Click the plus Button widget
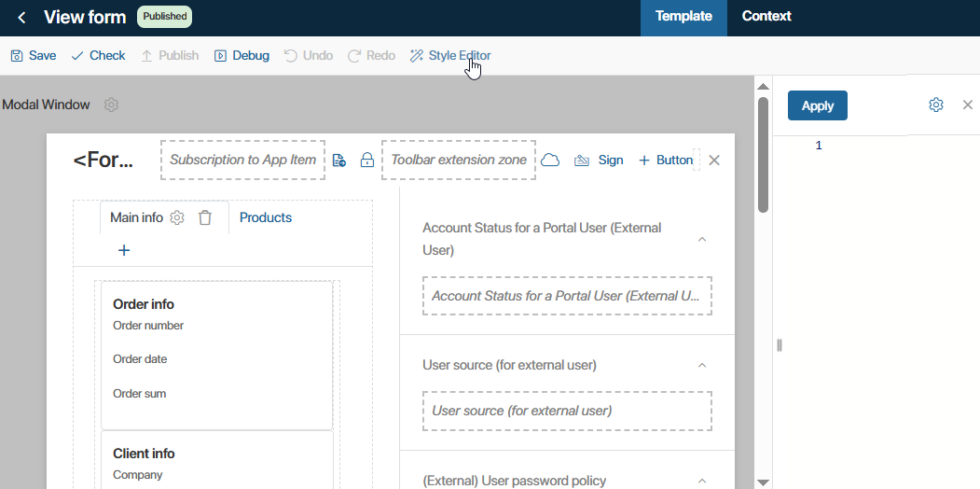 666,161
